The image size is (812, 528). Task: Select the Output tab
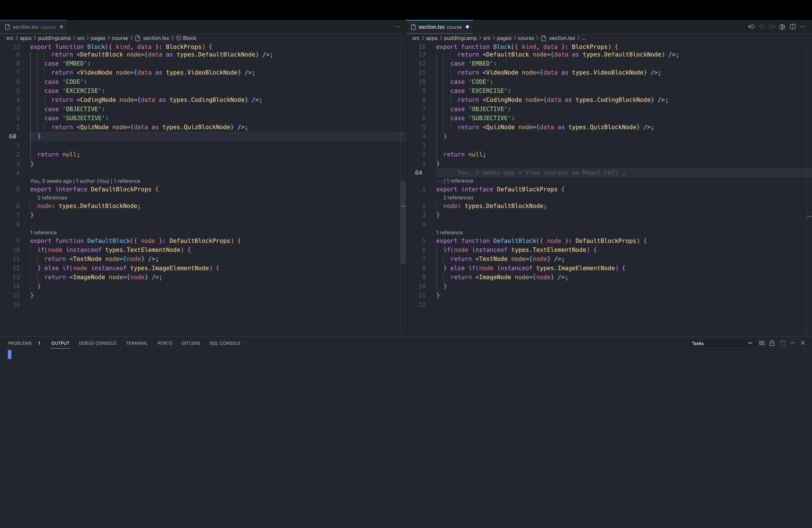[x=60, y=343]
